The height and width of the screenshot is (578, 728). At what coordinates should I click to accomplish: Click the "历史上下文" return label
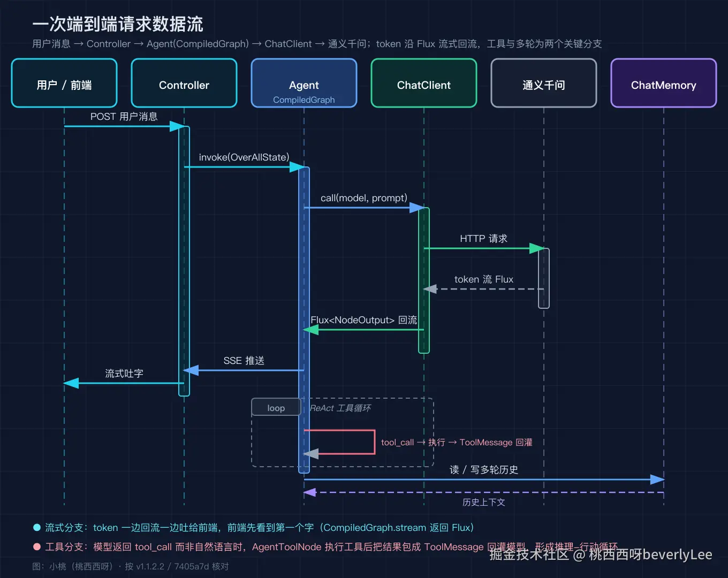click(x=484, y=502)
